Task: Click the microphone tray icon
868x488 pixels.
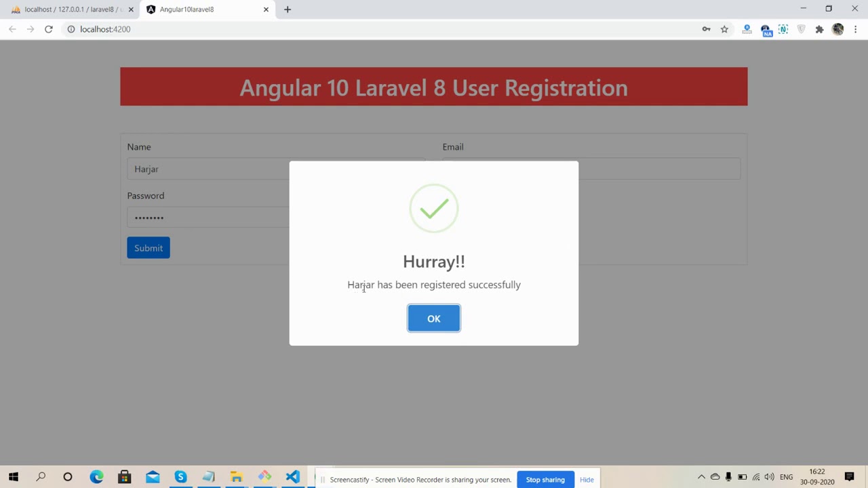Action: click(728, 477)
